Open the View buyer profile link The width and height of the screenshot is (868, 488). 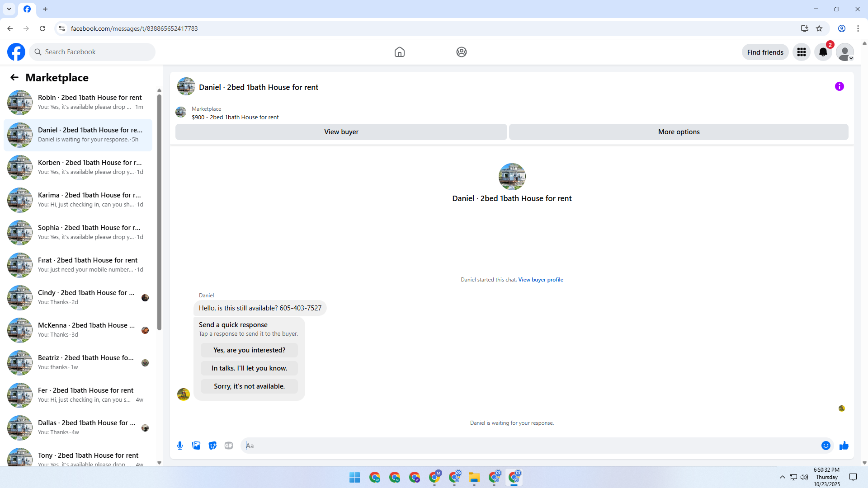pyautogui.click(x=540, y=280)
